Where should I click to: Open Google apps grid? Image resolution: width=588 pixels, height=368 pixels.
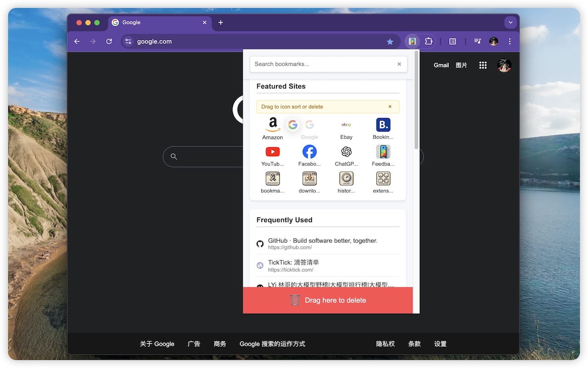point(483,65)
